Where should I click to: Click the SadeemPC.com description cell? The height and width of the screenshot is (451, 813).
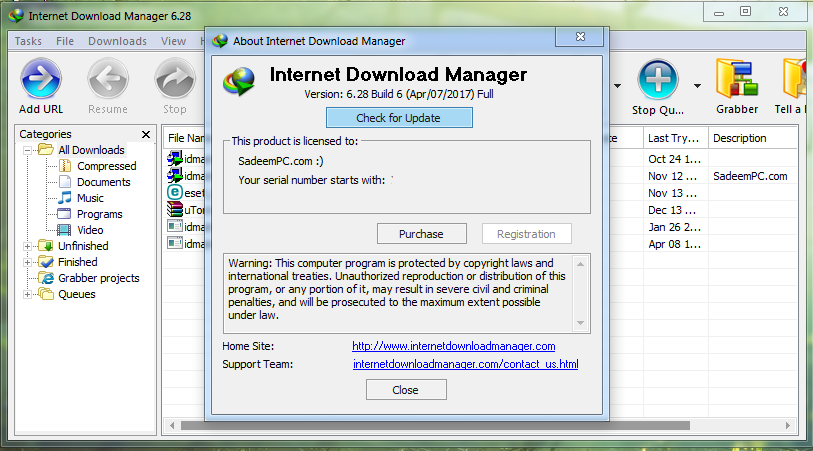pos(750,176)
